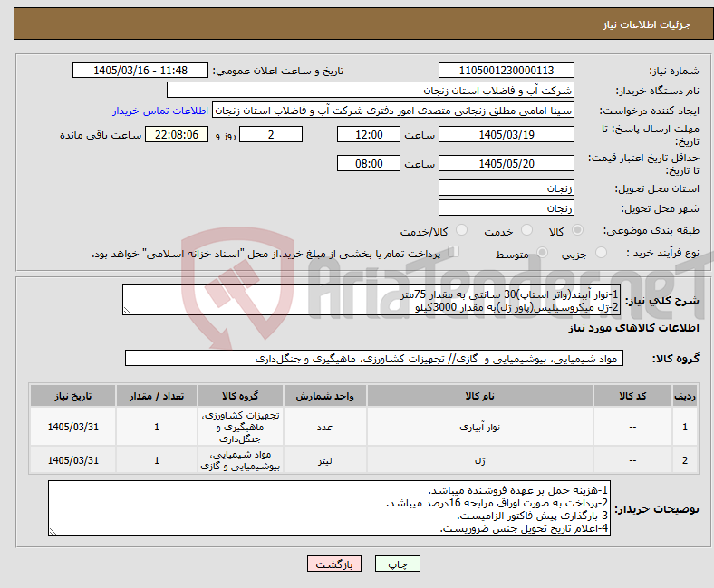
Task: Select the کالا/خدمت radio button
Action: (x=462, y=230)
